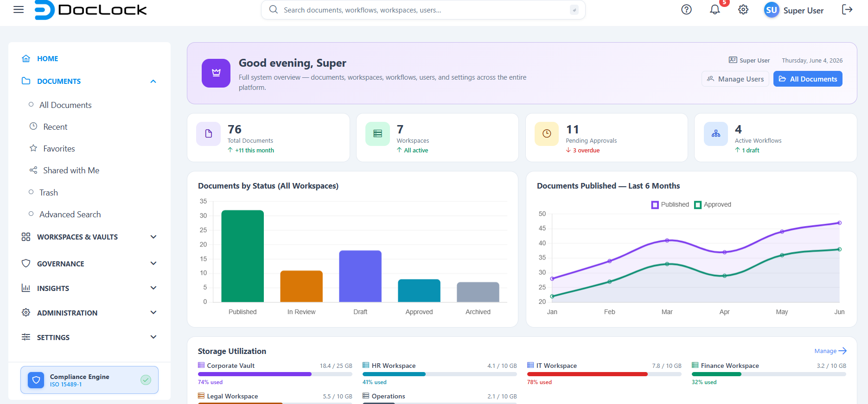
Task: Click the Manage arrow icon in Storage Utilization
Action: [x=843, y=351]
